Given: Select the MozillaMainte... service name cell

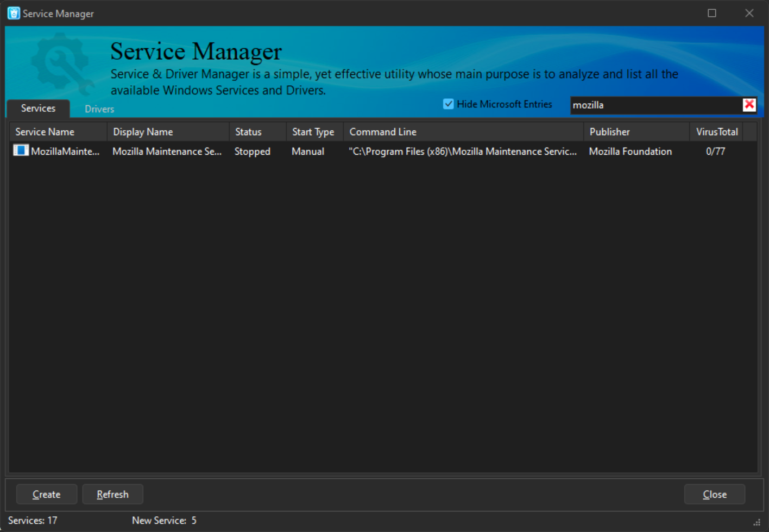Looking at the screenshot, I should [65, 151].
